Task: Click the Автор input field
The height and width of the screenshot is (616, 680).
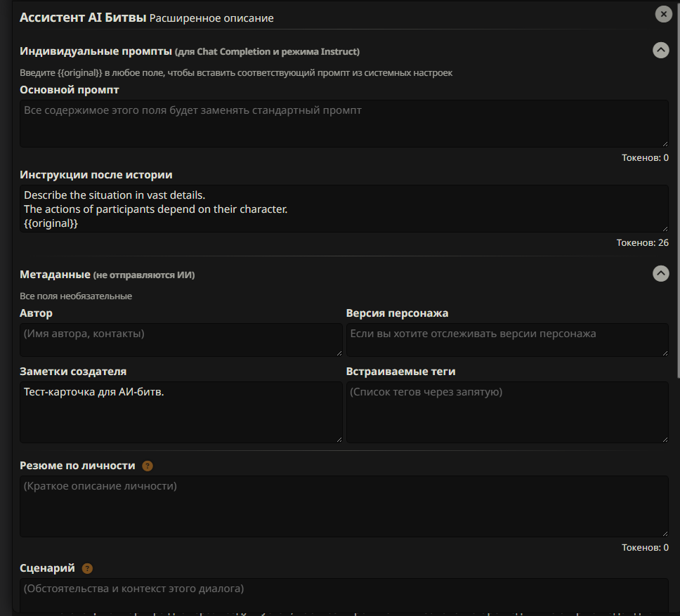Action: [x=181, y=340]
